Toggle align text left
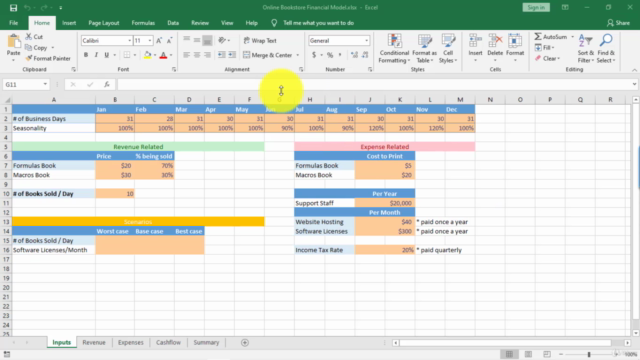Screen dimensions: 640x360 coord(187,55)
